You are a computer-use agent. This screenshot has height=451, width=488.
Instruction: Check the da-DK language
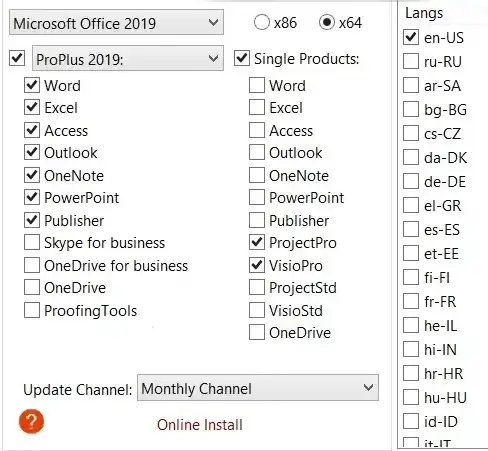[411, 157]
